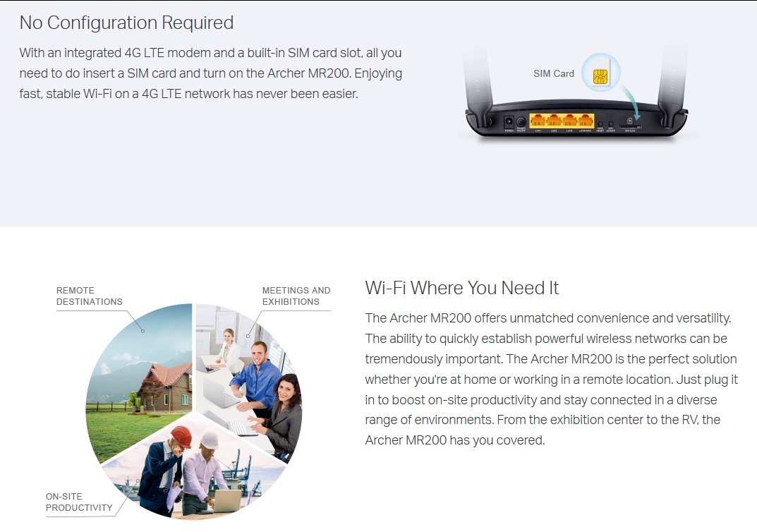Image resolution: width=757 pixels, height=532 pixels.
Task: Select the Remote Destinations label
Action: [x=90, y=296]
